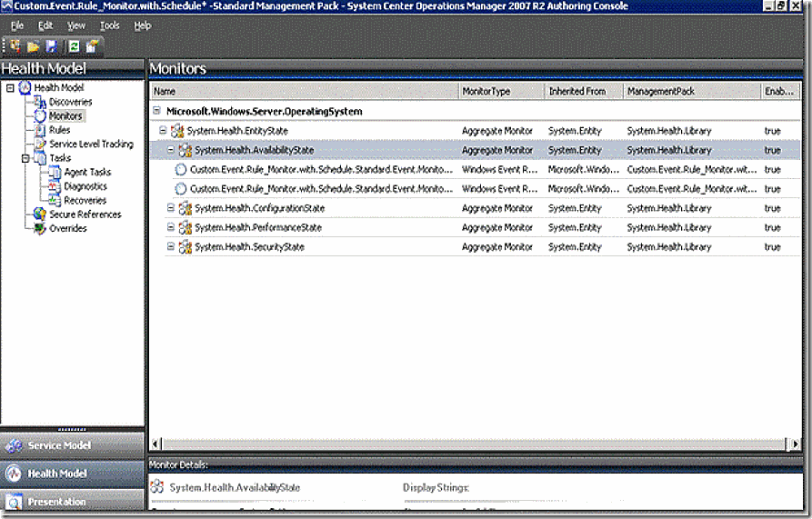Click the Discoveries tree icon
This screenshot has width=812, height=519.
click(x=40, y=102)
